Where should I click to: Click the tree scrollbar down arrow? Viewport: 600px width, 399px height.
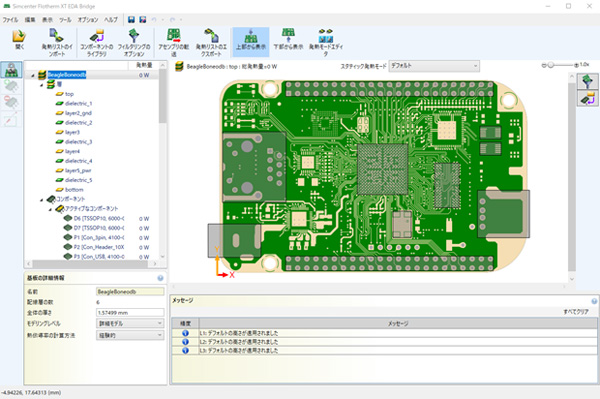pos(163,257)
